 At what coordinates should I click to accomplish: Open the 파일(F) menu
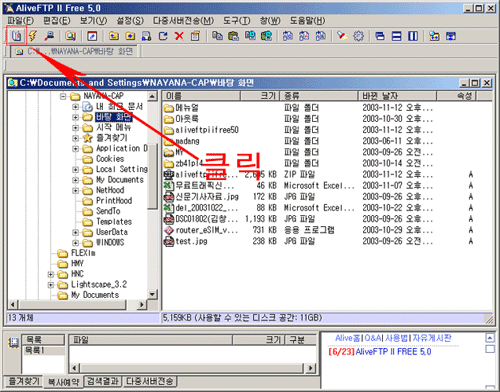21,21
